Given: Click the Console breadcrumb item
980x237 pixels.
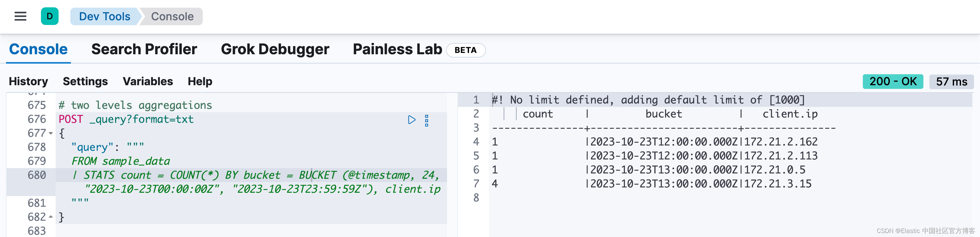Looking at the screenshot, I should click(x=172, y=16).
